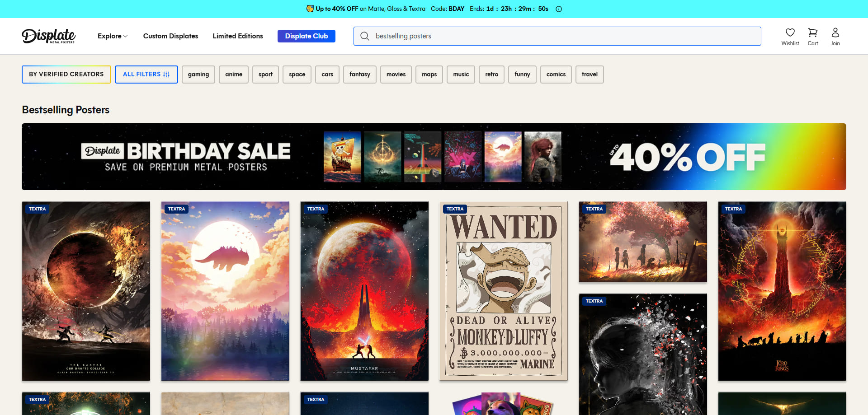Click the Displate logo
The width and height of the screenshot is (868, 415).
pyautogui.click(x=48, y=36)
